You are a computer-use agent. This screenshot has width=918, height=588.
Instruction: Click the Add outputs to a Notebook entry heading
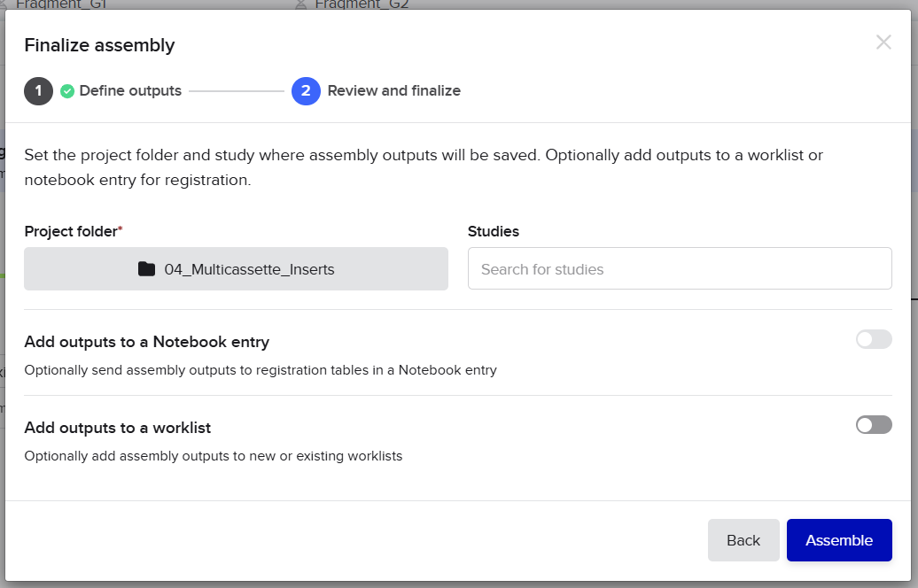pyautogui.click(x=147, y=342)
